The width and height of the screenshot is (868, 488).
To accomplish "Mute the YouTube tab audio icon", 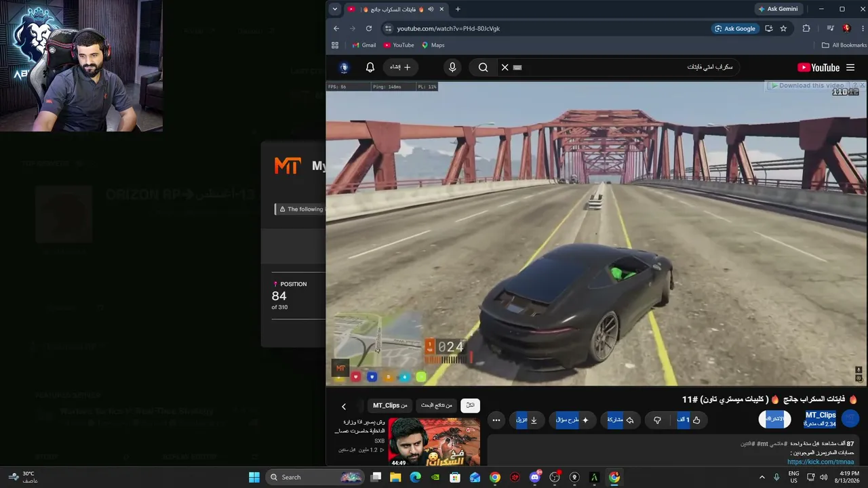I will point(431,9).
